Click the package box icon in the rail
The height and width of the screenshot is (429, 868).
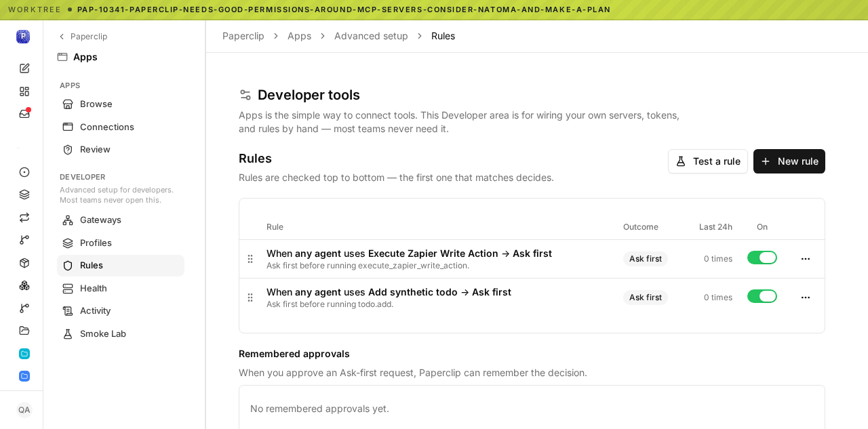tap(24, 263)
